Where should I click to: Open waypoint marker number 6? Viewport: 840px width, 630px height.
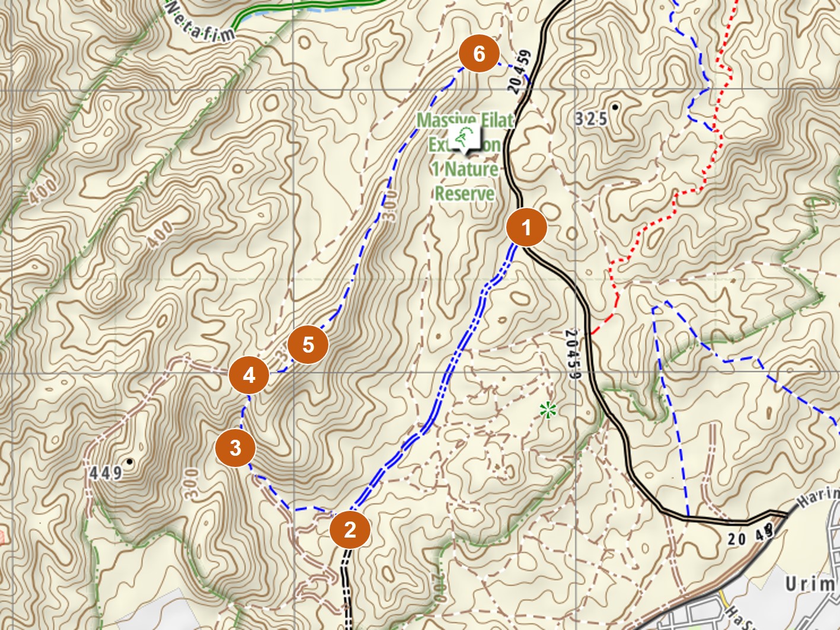(479, 53)
